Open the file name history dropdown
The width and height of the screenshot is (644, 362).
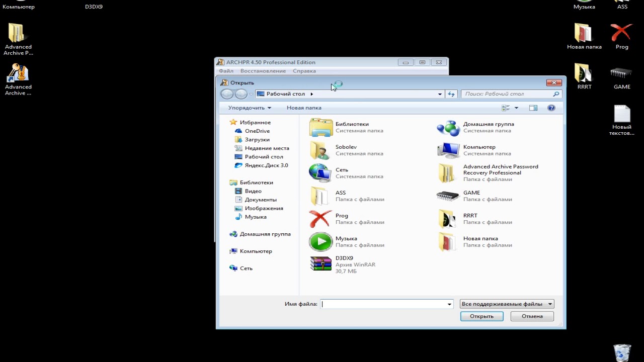coord(449,304)
